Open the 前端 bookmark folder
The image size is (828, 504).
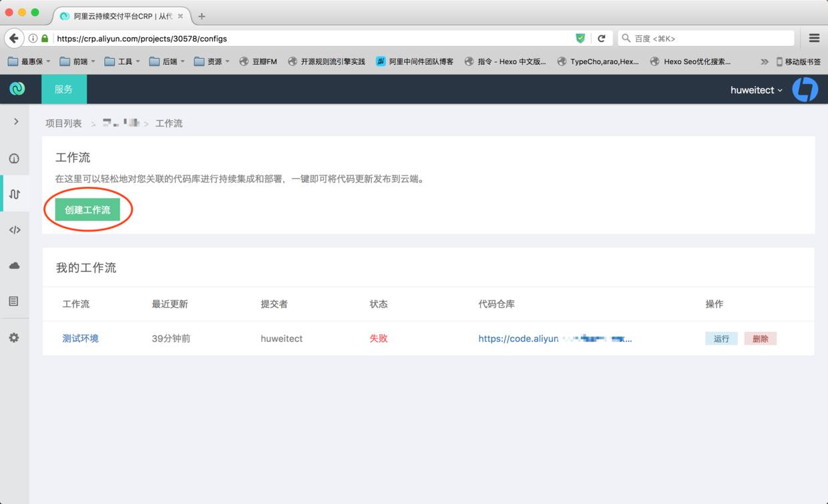(x=77, y=61)
